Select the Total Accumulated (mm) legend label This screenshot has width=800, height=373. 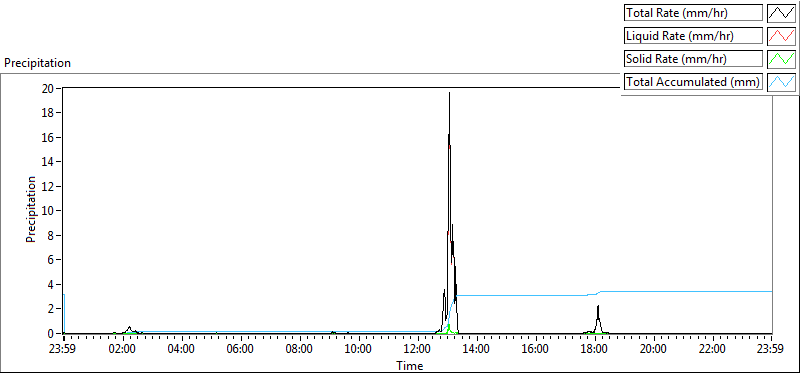point(693,82)
